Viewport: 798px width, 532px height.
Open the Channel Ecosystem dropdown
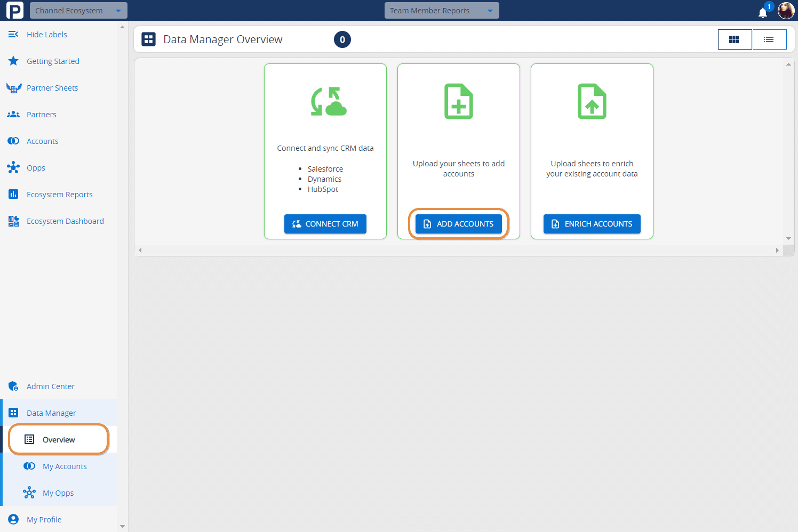click(x=78, y=10)
